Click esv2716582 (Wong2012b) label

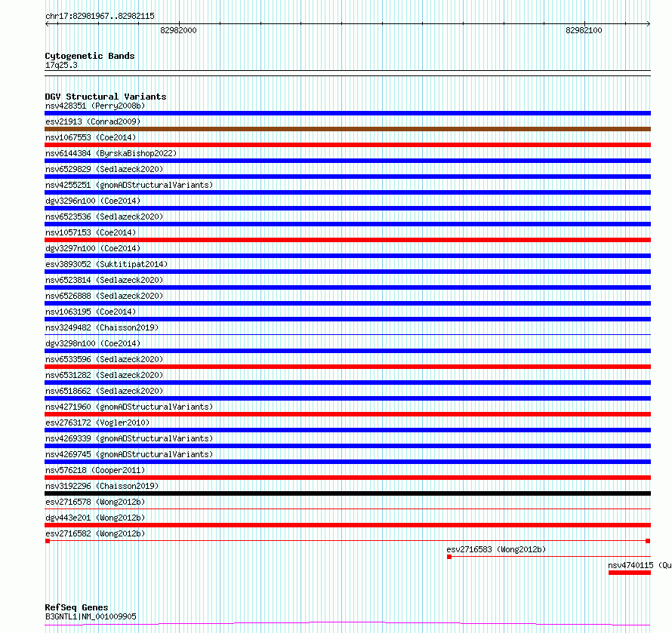coord(95,533)
